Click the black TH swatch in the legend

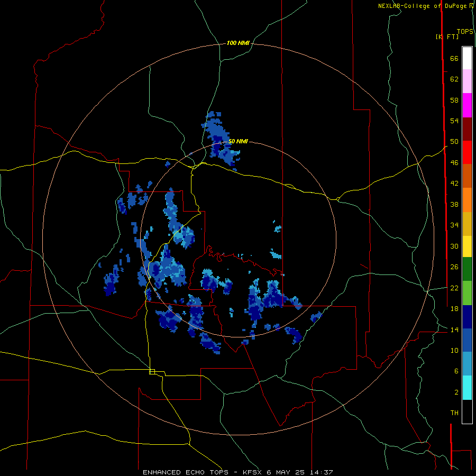[467, 411]
